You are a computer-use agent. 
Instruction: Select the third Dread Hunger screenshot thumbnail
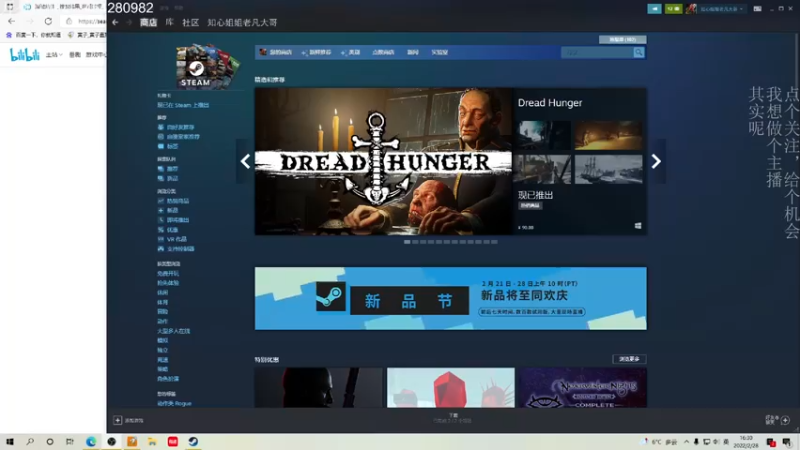point(544,169)
